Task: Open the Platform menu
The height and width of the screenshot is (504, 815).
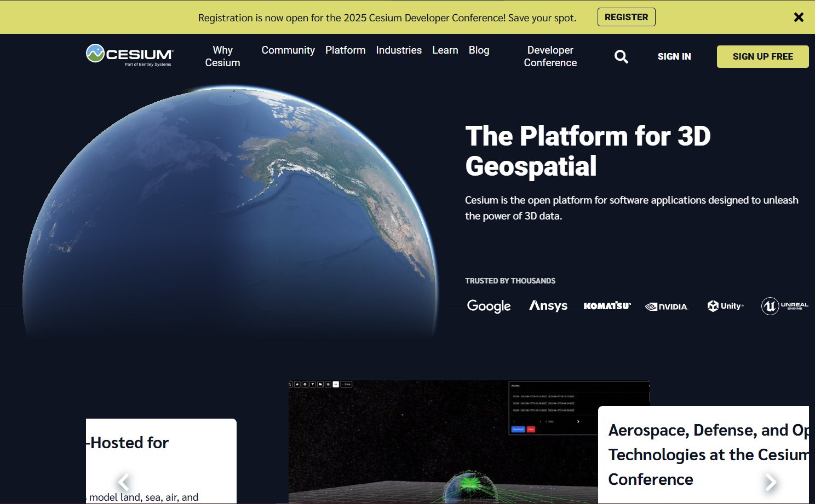Action: 345,50
